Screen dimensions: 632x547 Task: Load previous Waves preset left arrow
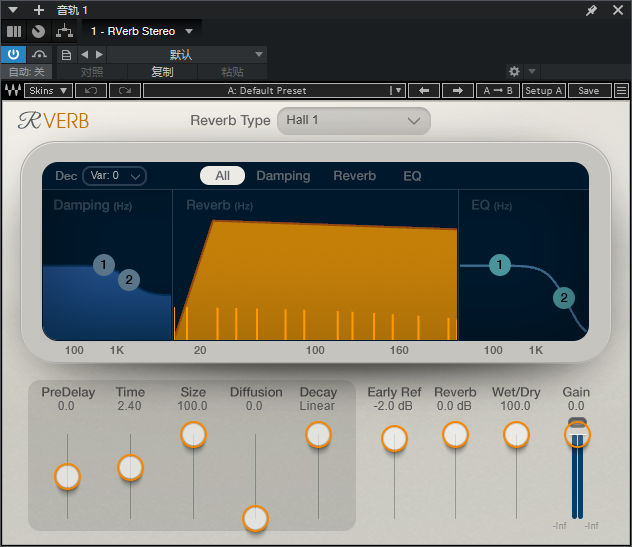(424, 91)
